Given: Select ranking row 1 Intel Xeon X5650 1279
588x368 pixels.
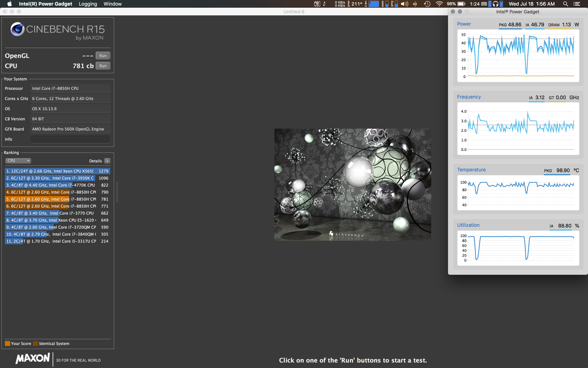Looking at the screenshot, I should click(x=58, y=171).
